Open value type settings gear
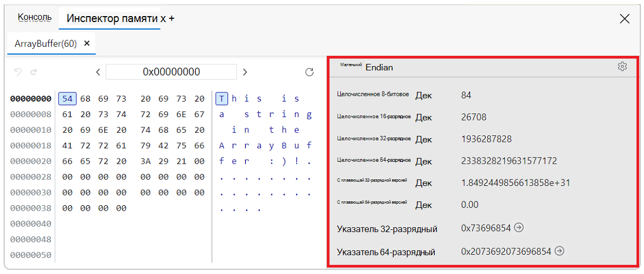 point(622,67)
